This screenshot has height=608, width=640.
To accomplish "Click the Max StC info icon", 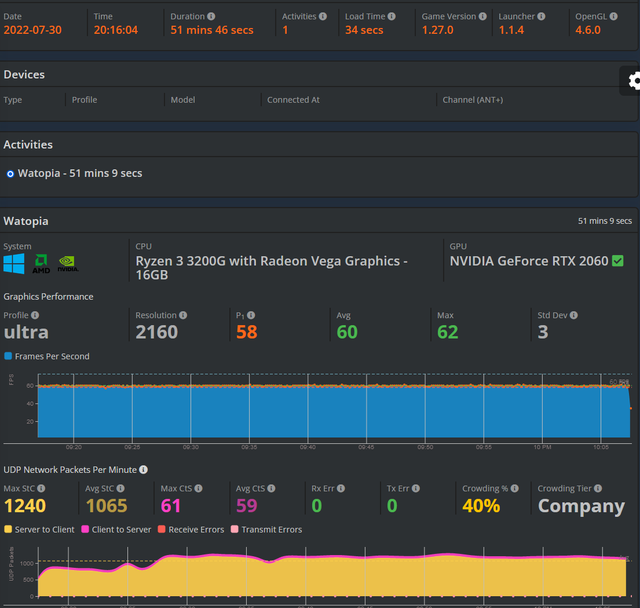I will [x=41, y=488].
